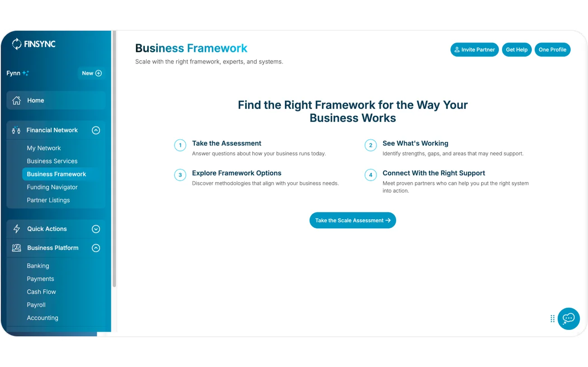This screenshot has width=588, height=367.
Task: Click the Quick Actions lightning icon
Action: point(17,229)
